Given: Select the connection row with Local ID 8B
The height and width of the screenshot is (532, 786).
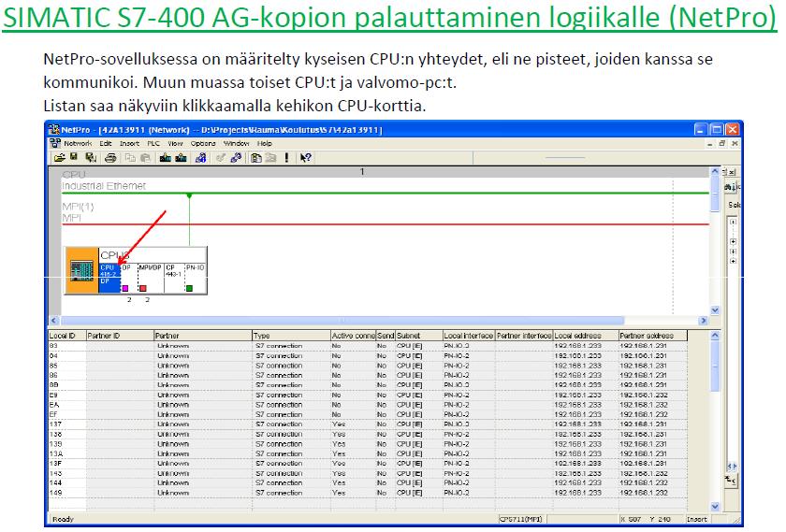Looking at the screenshot, I should click(x=368, y=385).
